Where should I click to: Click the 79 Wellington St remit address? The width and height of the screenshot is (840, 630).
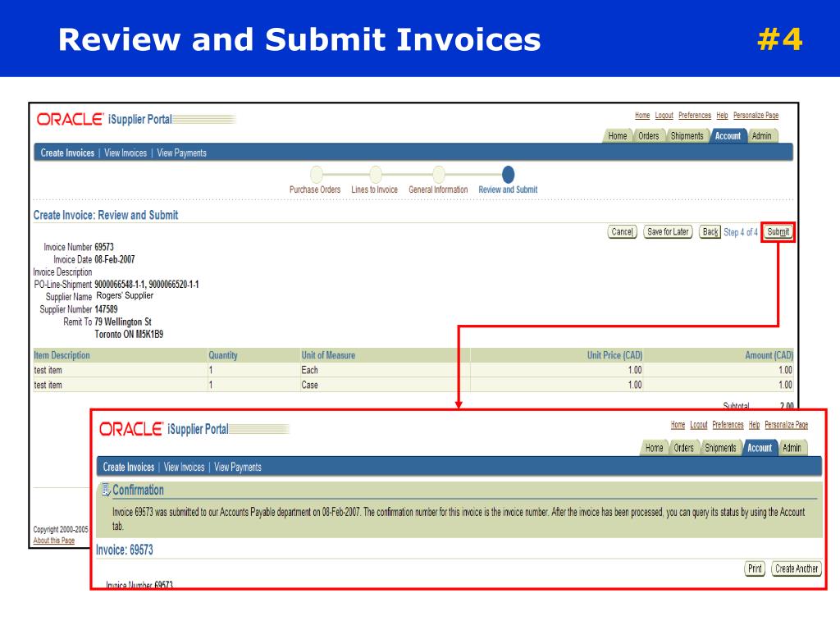[x=123, y=322]
